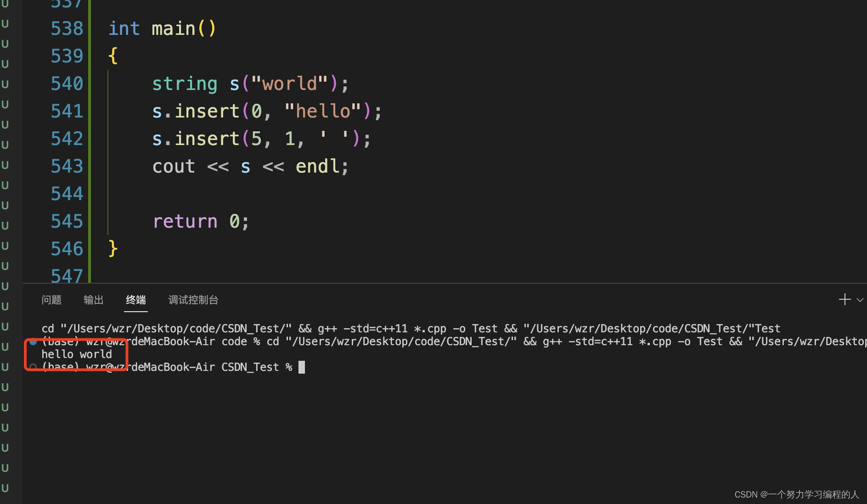Click the opening brace on line 539
The height and width of the screenshot is (504, 867).
coord(113,56)
